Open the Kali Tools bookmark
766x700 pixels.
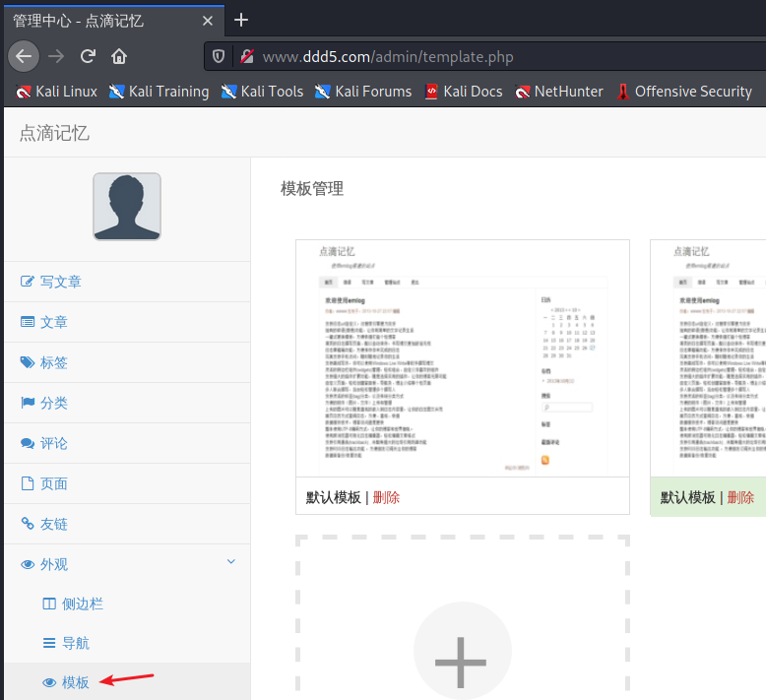(262, 92)
